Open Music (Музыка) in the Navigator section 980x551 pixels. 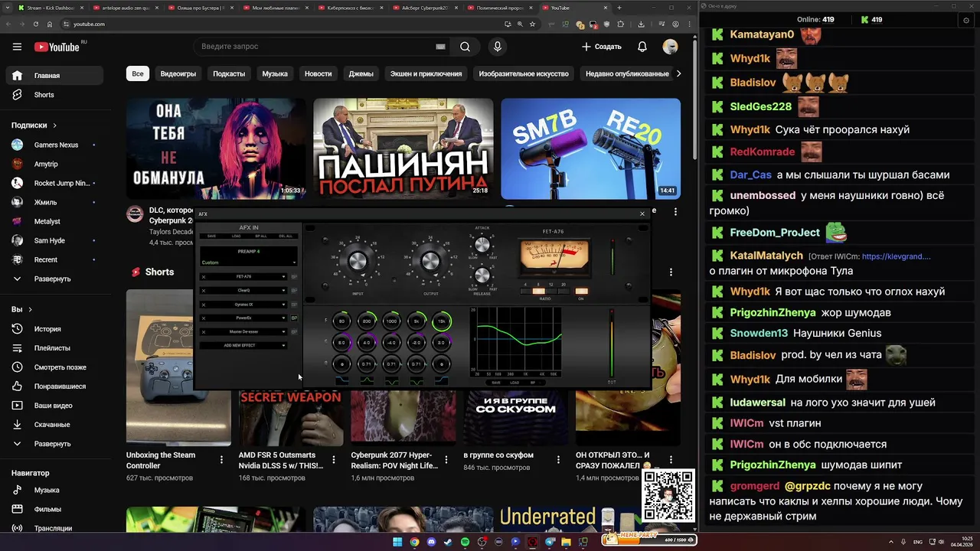(x=55, y=490)
